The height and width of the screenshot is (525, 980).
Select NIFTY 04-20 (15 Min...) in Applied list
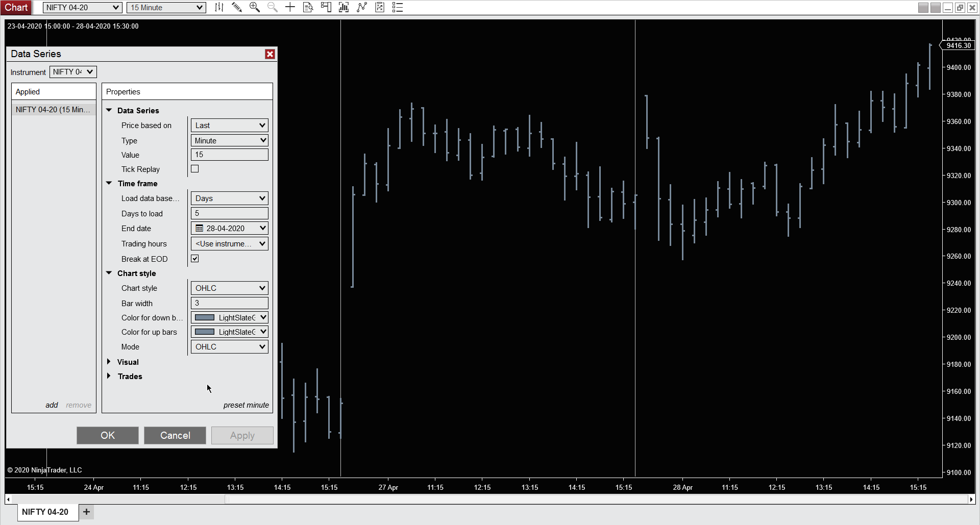pyautogui.click(x=54, y=109)
